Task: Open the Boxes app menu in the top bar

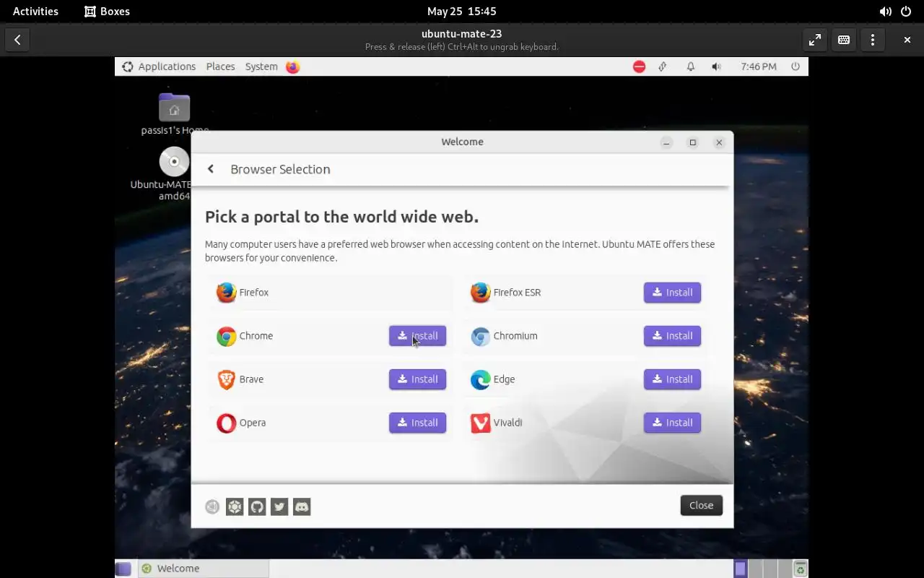Action: click(107, 12)
